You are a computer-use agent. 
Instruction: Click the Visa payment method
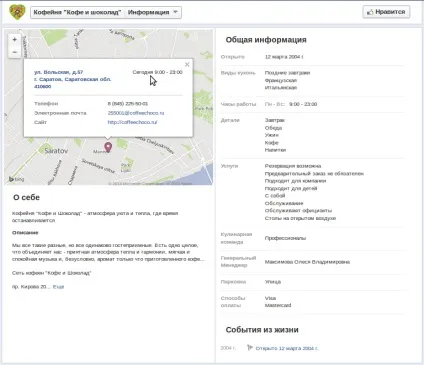(x=270, y=298)
